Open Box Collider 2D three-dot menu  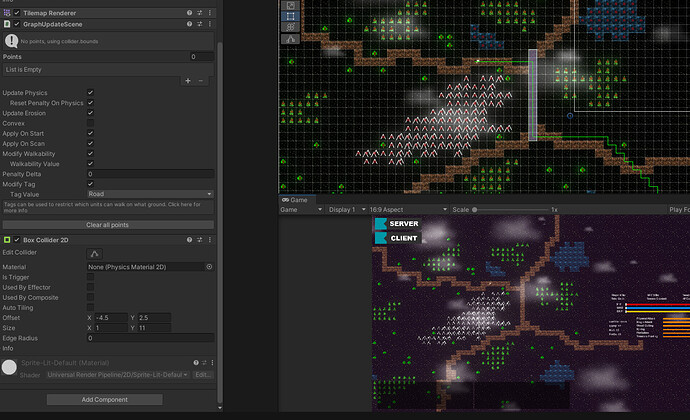pyautogui.click(x=210, y=241)
